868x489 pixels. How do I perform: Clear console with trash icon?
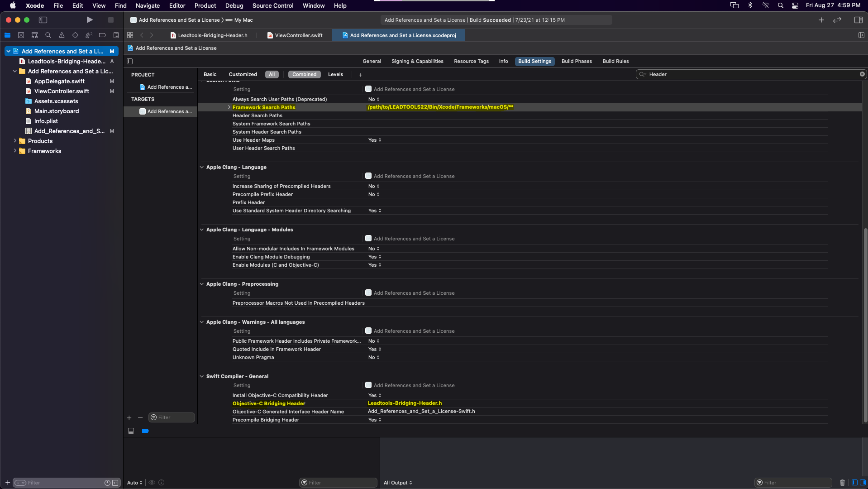842,483
